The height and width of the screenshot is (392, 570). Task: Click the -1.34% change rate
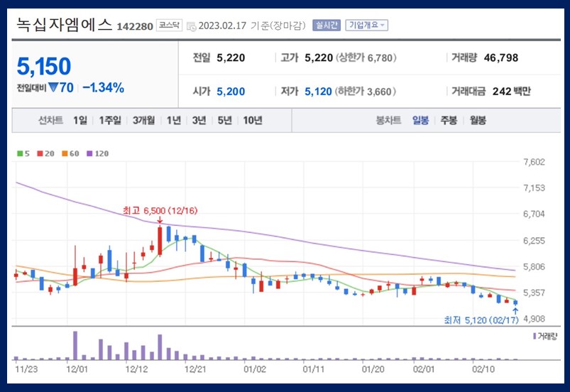click(x=104, y=87)
